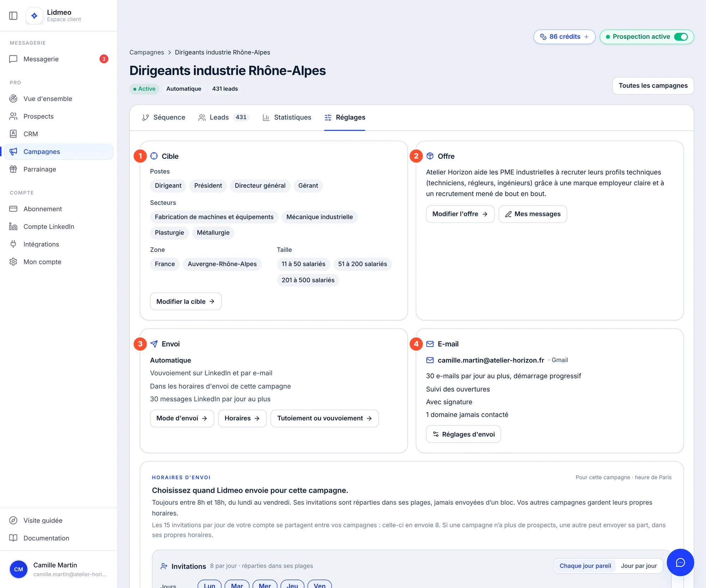Image resolution: width=706 pixels, height=588 pixels.
Task: Open Mes messages editor
Action: coord(533,214)
